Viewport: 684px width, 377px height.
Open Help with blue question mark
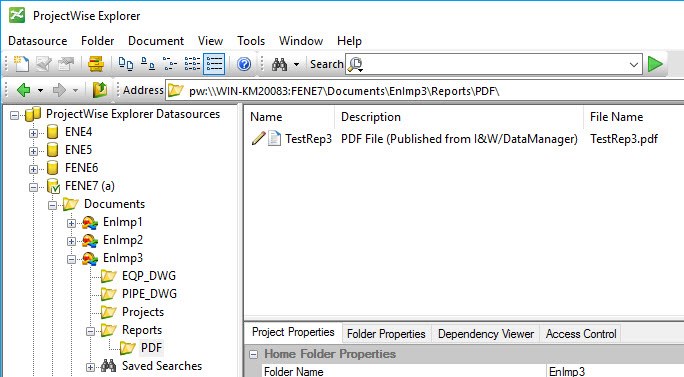click(244, 64)
